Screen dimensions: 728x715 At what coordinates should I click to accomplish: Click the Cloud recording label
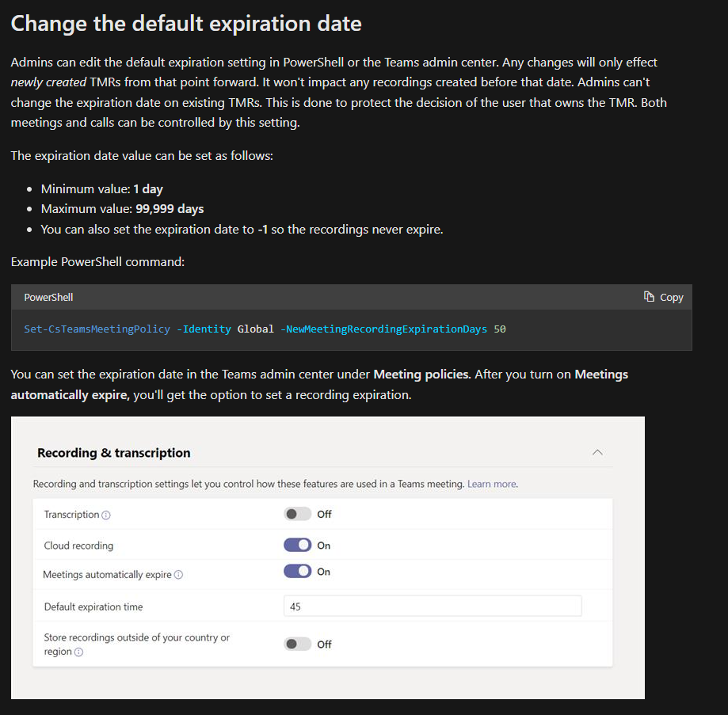[x=78, y=546]
